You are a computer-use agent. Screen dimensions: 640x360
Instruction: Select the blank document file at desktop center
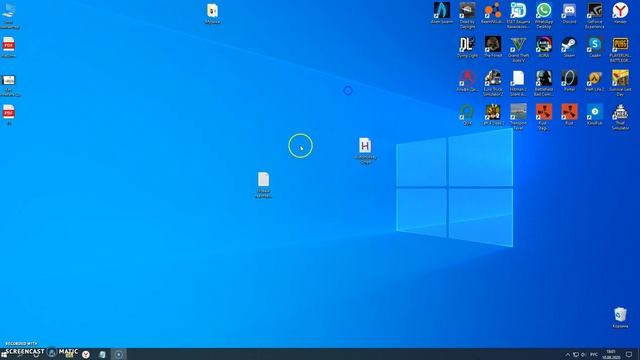[263, 184]
